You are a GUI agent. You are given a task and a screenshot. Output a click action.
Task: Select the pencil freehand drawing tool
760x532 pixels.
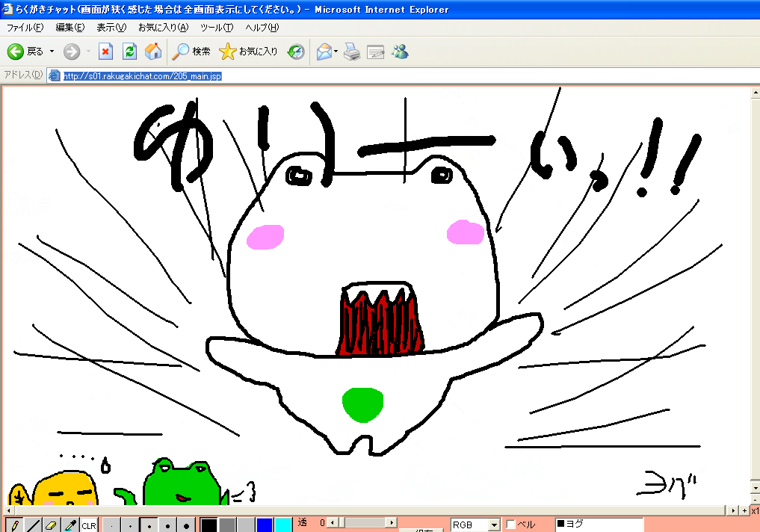click(x=14, y=525)
